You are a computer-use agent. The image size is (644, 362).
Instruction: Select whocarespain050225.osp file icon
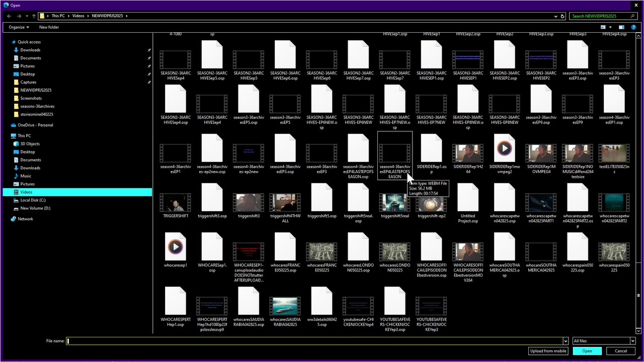(x=577, y=246)
